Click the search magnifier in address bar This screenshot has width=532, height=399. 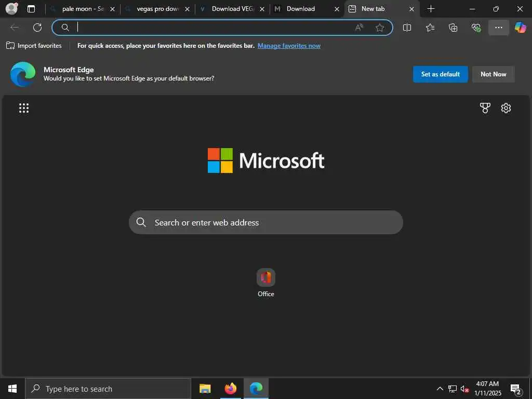click(x=65, y=28)
